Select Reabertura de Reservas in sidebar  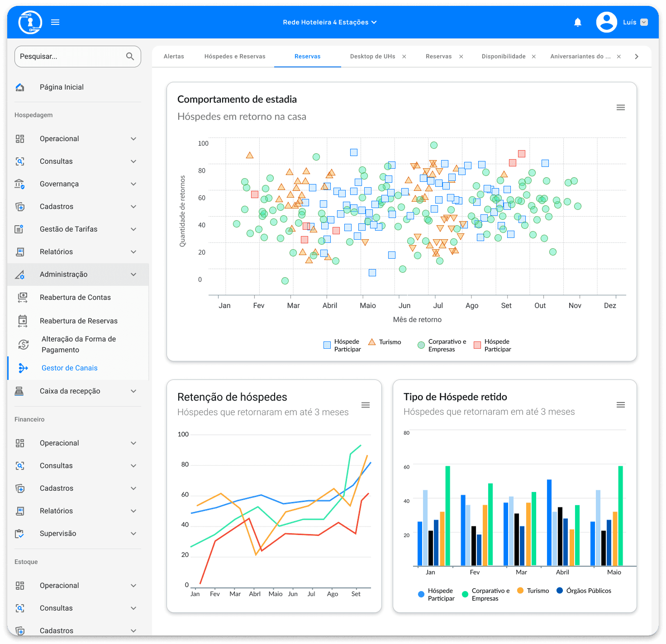coord(78,321)
